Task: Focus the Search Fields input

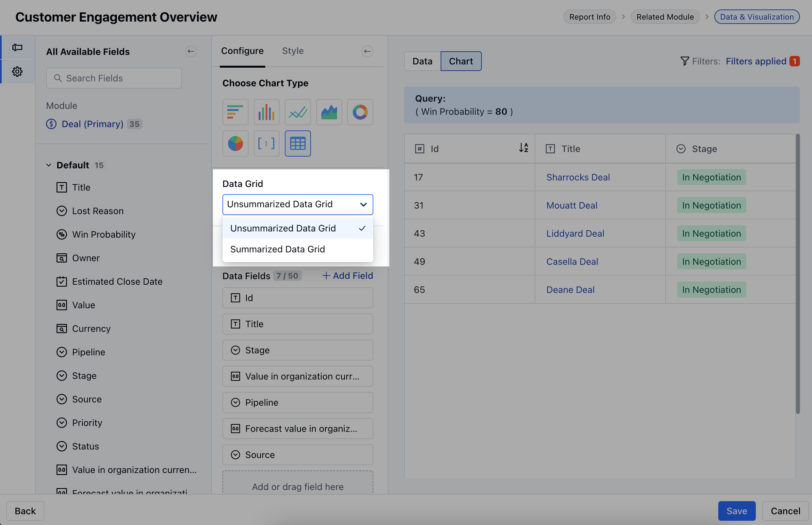Action: 114,78
